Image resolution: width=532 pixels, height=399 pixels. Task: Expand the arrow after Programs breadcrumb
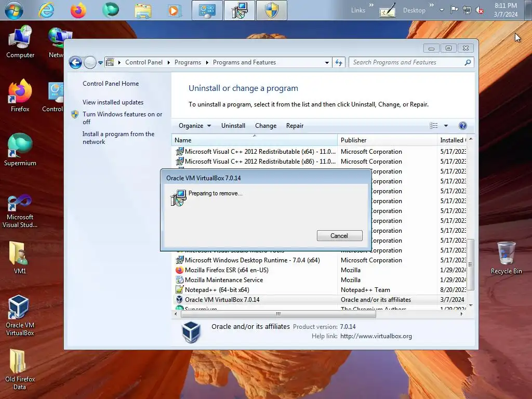207,62
